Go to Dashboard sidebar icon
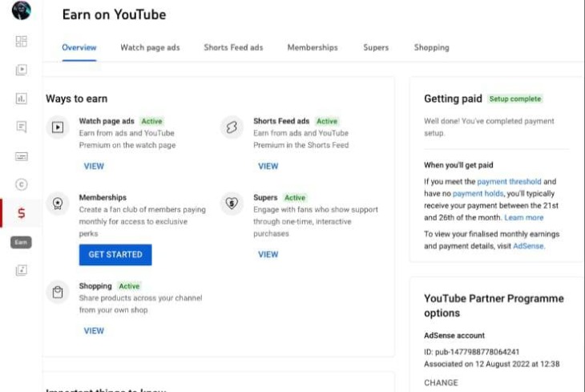 pyautogui.click(x=22, y=41)
